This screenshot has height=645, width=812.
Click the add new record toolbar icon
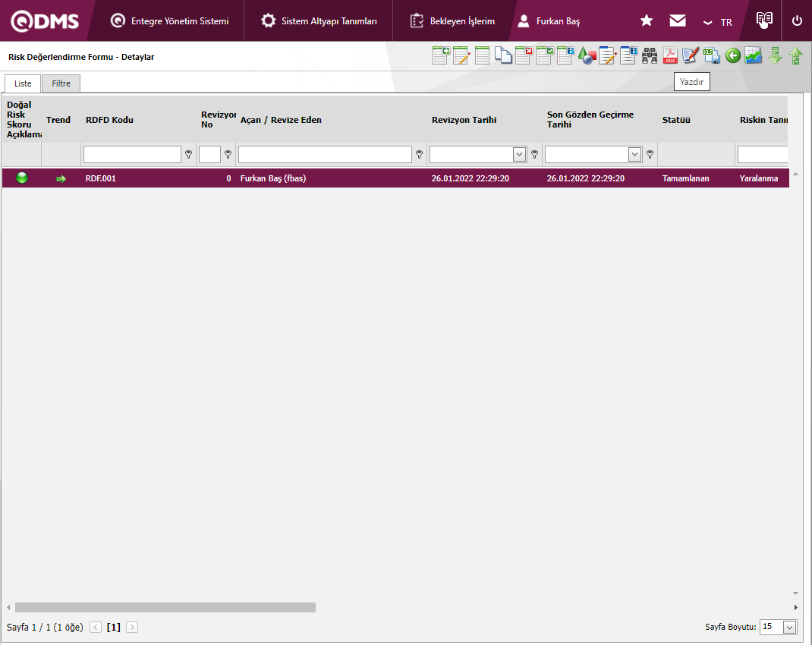441,56
